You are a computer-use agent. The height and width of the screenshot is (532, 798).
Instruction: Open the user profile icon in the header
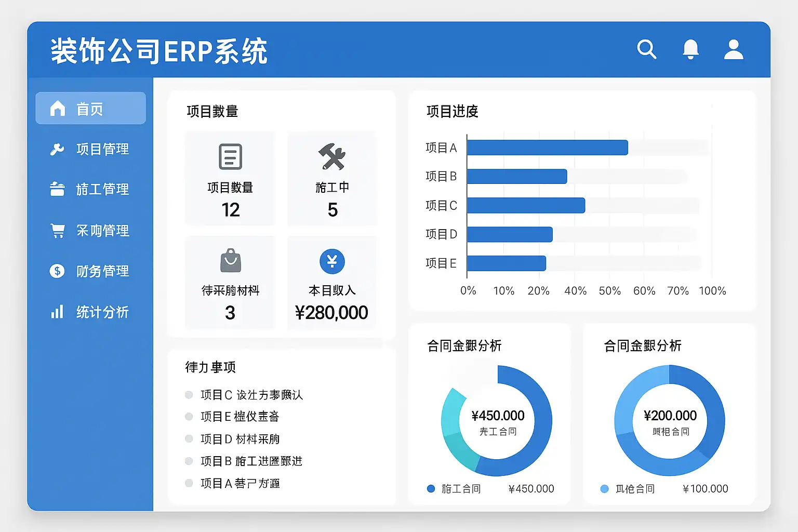[734, 49]
